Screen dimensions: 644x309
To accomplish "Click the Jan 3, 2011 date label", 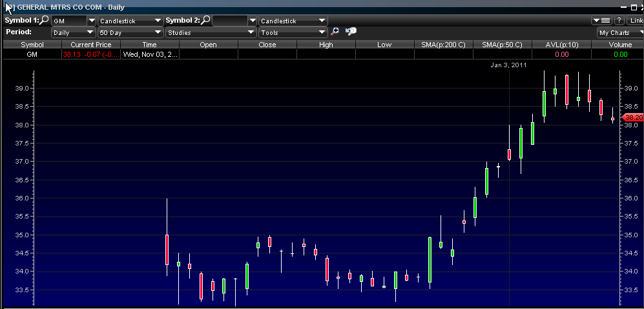I will (508, 65).
